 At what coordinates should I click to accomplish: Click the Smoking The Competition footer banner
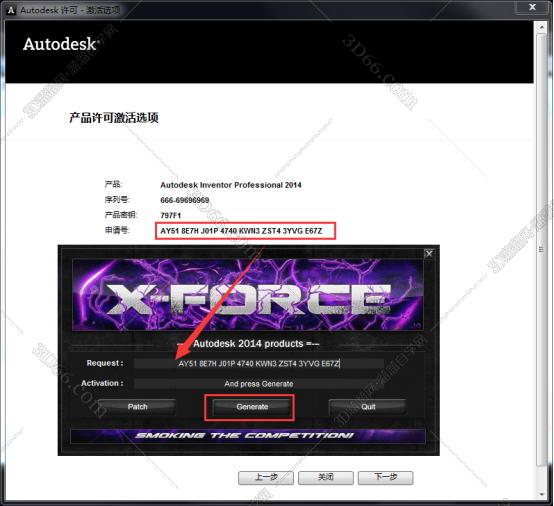248,436
